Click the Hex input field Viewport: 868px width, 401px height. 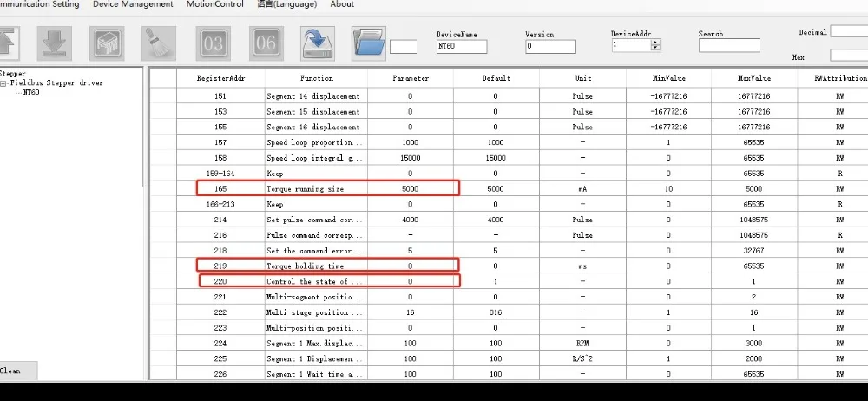tap(849, 56)
